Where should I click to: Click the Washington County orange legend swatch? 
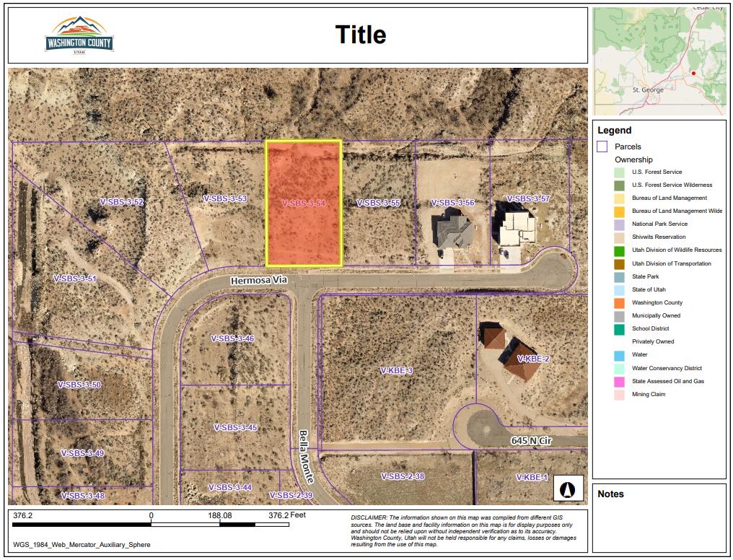click(x=619, y=303)
